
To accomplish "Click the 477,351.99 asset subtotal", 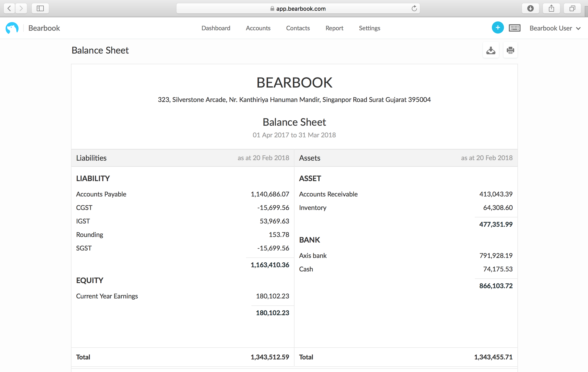I will point(496,224).
